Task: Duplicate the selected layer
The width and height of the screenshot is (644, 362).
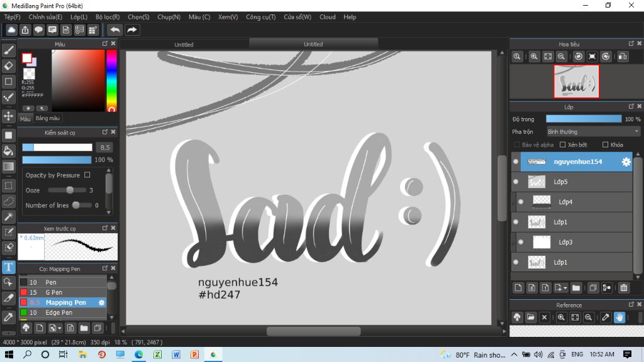Action: (x=592, y=288)
